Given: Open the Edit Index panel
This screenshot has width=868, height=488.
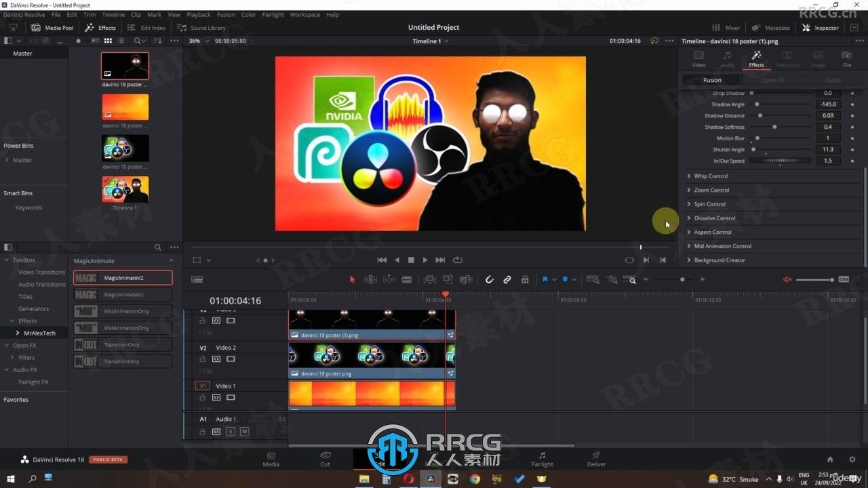Looking at the screenshot, I should click(146, 28).
